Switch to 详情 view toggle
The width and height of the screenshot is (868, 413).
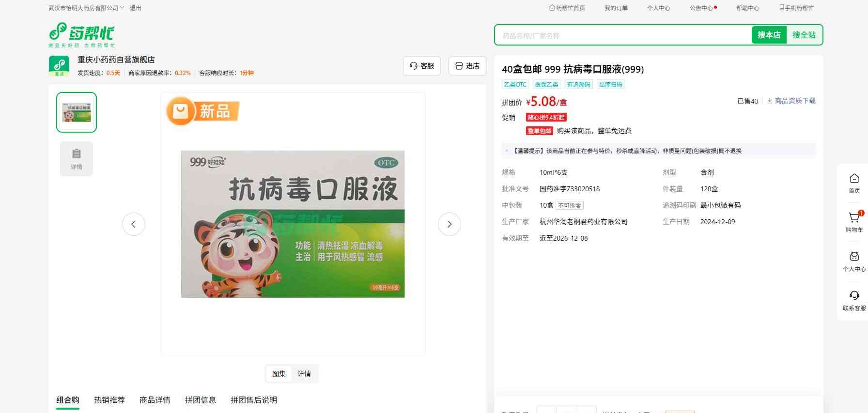tap(304, 374)
